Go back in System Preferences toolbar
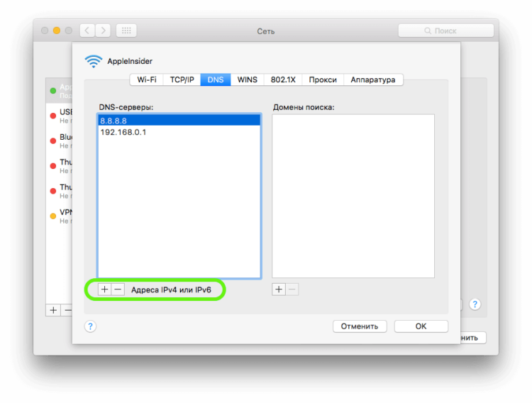The height and width of the screenshot is (403, 532). click(87, 31)
